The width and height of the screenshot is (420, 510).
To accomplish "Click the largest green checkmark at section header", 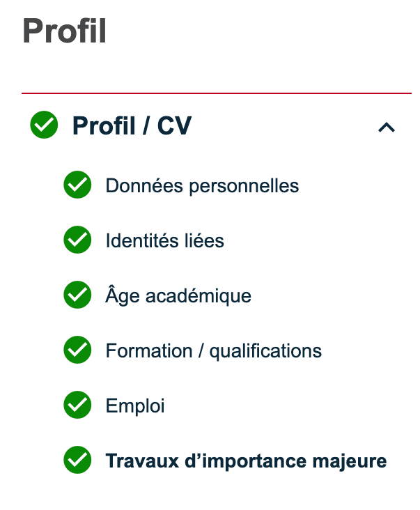I will click(x=44, y=126).
